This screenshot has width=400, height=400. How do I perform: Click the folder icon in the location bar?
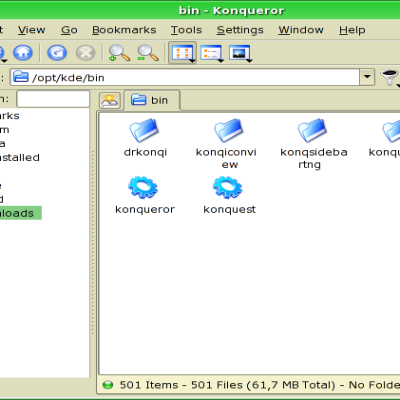click(20, 77)
